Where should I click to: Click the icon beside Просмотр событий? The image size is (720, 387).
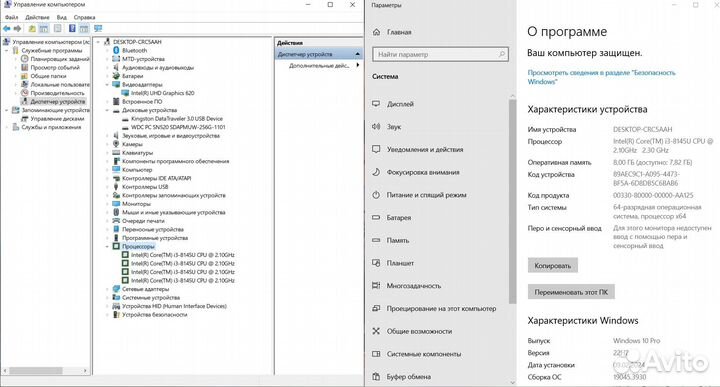click(x=25, y=67)
